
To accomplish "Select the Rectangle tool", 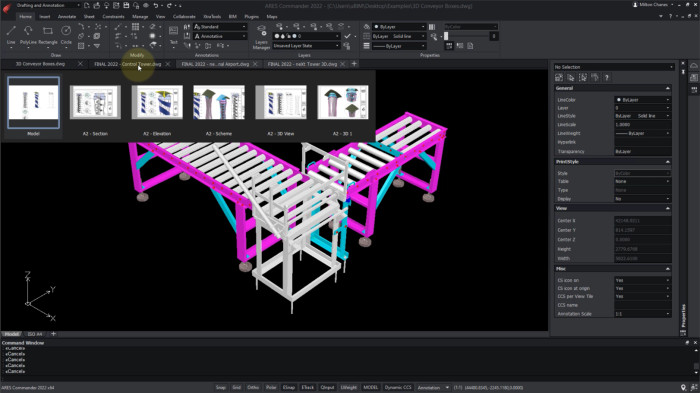I will point(48,35).
